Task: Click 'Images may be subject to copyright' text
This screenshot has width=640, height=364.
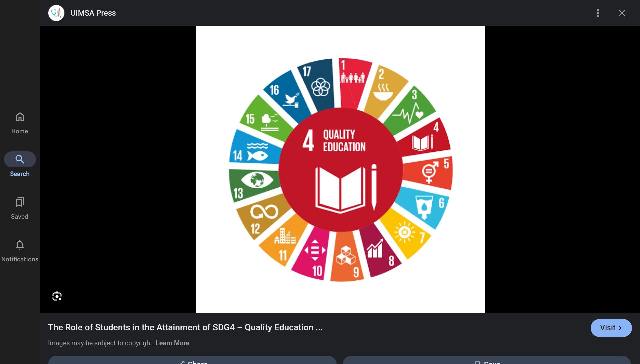Action: (101, 343)
